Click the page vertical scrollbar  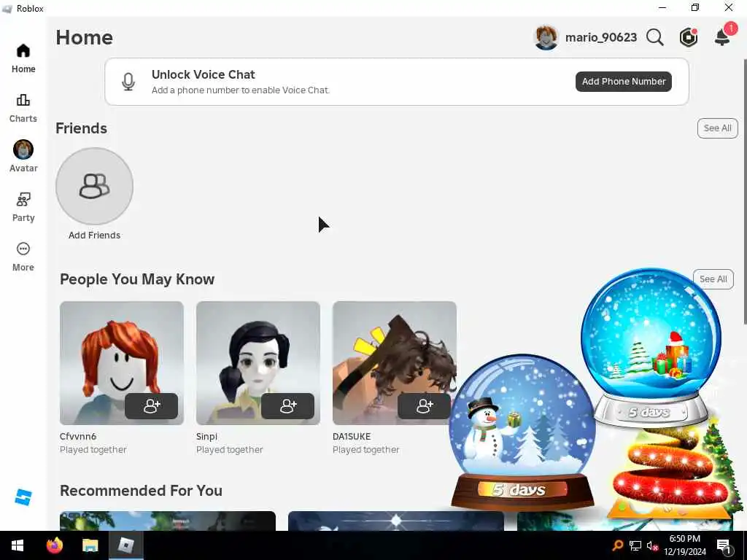[x=744, y=192]
